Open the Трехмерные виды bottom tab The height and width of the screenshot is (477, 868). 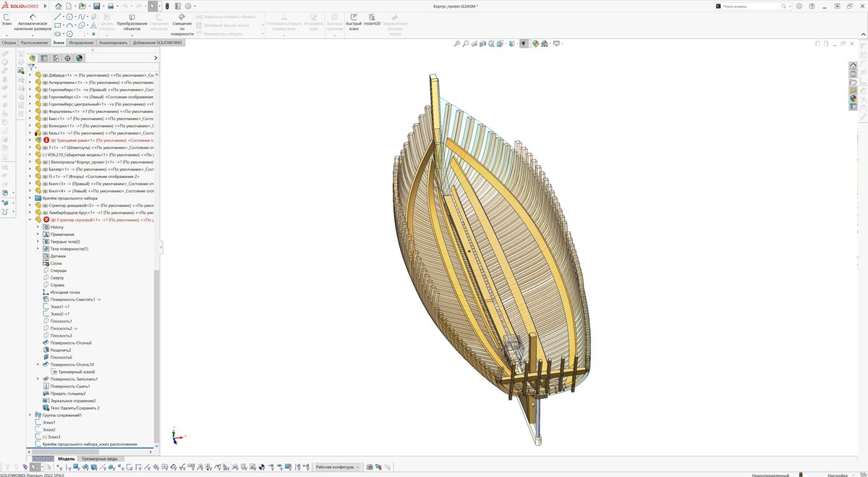[x=99, y=459]
